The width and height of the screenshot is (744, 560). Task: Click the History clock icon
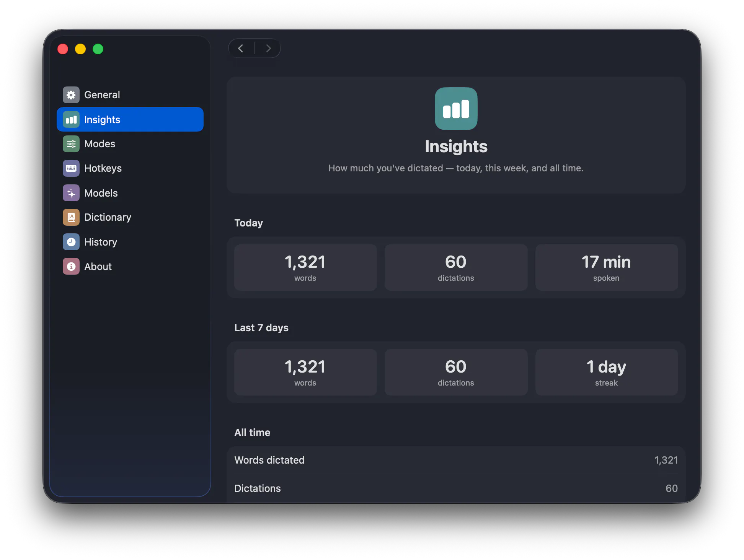[x=71, y=242]
